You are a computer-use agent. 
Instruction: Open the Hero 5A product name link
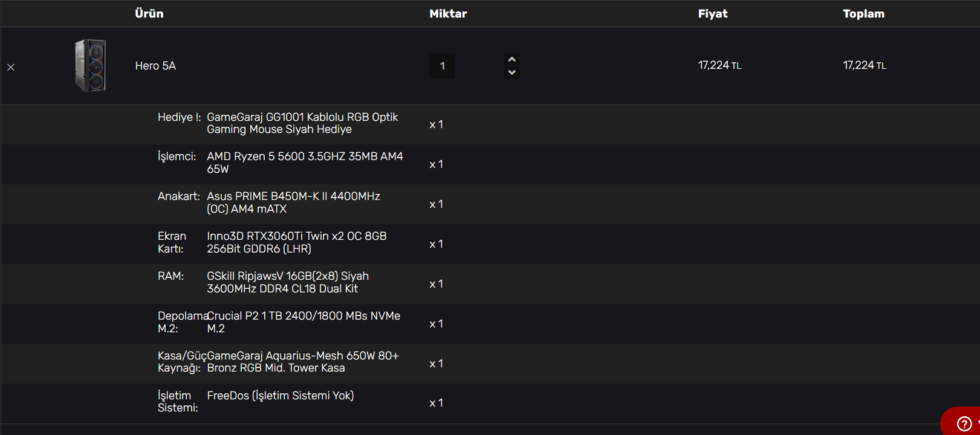click(x=155, y=66)
